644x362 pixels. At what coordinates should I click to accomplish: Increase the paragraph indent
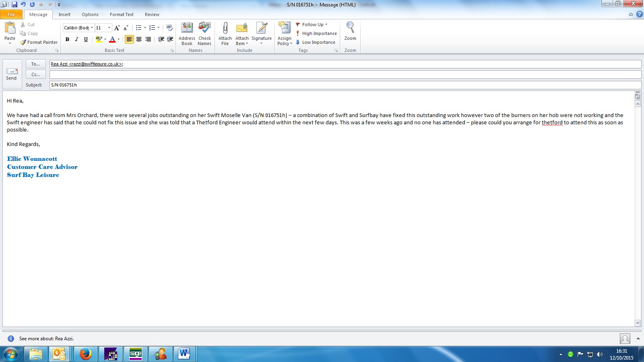point(170,39)
